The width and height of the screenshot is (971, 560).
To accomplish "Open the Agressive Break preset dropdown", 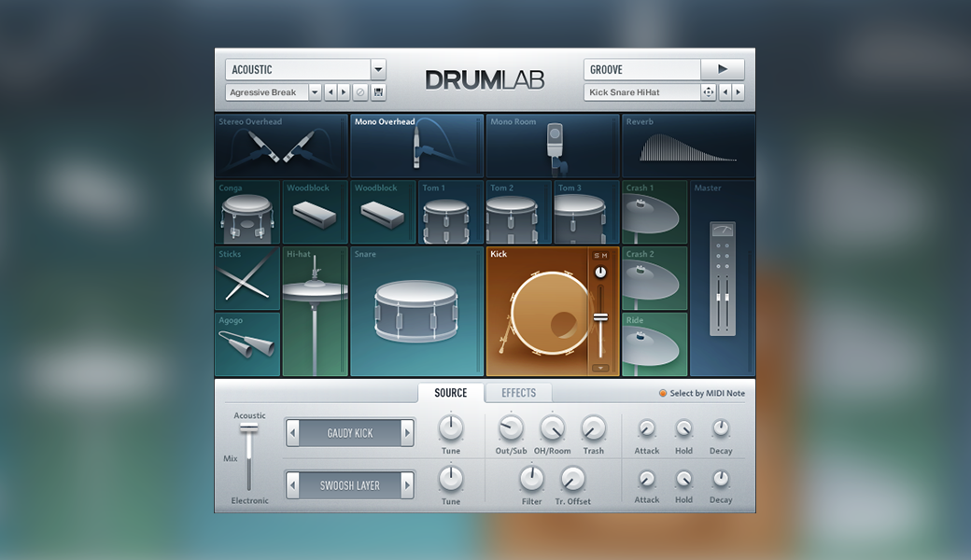I will (315, 92).
